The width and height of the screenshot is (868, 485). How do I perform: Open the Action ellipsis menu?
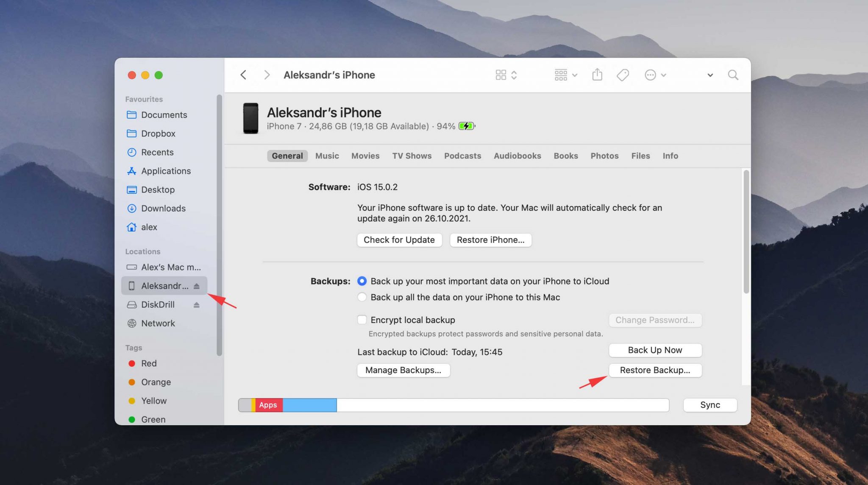(x=655, y=75)
